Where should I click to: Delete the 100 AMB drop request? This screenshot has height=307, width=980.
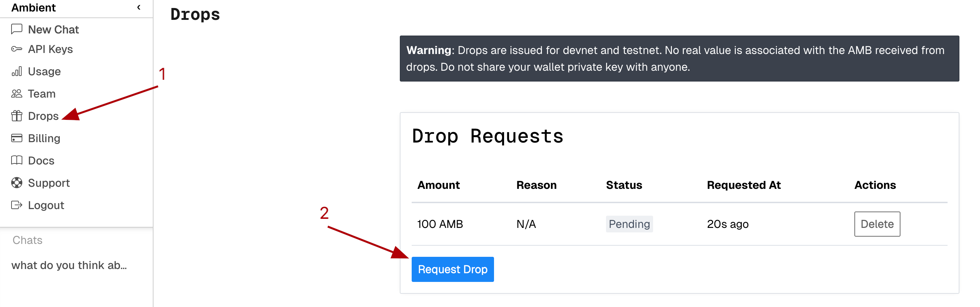tap(876, 224)
